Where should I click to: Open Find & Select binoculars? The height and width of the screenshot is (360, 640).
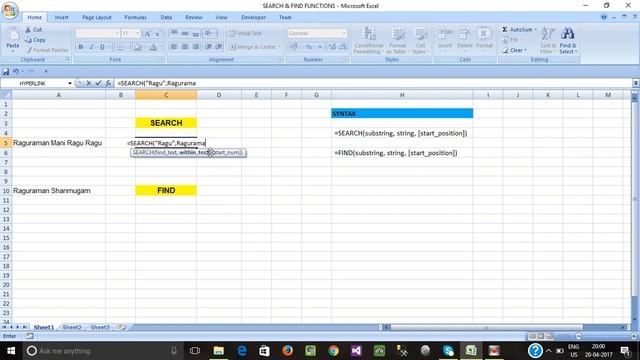point(568,40)
